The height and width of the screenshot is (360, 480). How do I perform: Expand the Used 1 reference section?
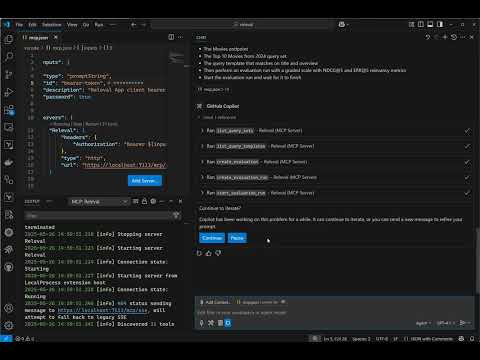coord(217,118)
